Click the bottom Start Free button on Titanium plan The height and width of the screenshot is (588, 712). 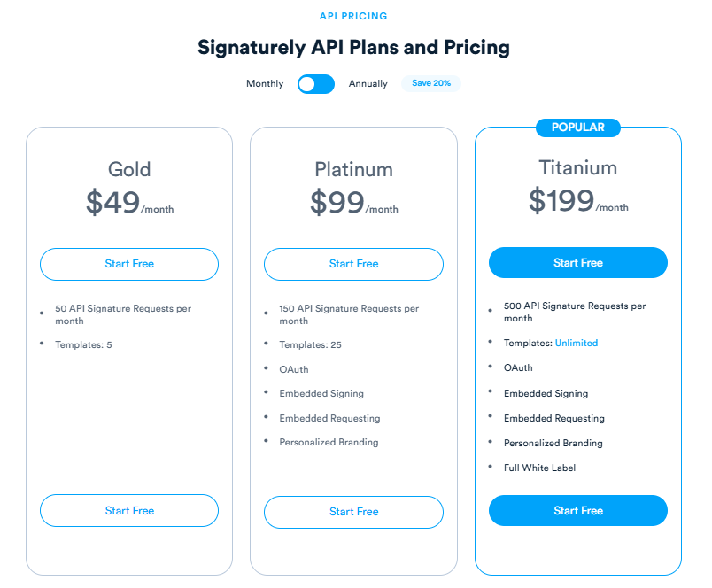577,510
